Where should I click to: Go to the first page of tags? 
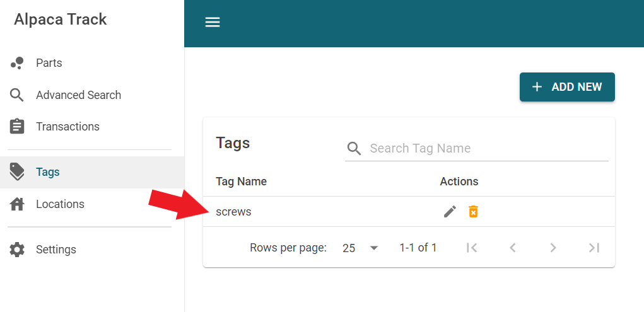pyautogui.click(x=472, y=248)
